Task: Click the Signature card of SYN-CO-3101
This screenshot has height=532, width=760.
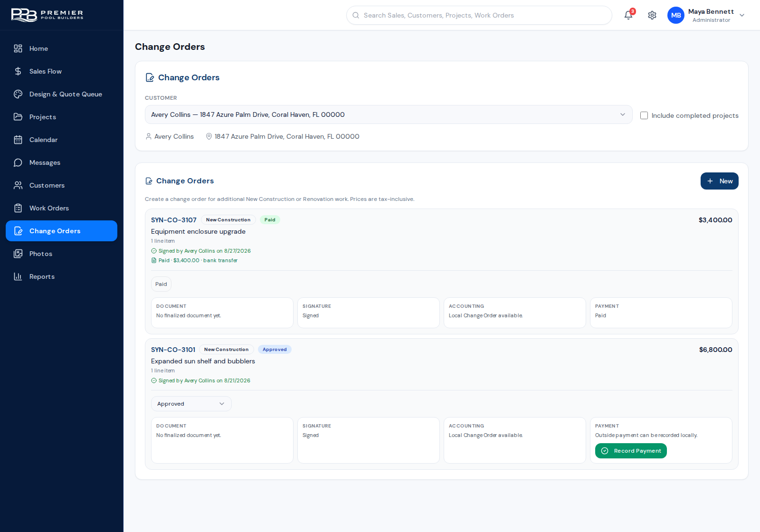Action: click(x=369, y=440)
